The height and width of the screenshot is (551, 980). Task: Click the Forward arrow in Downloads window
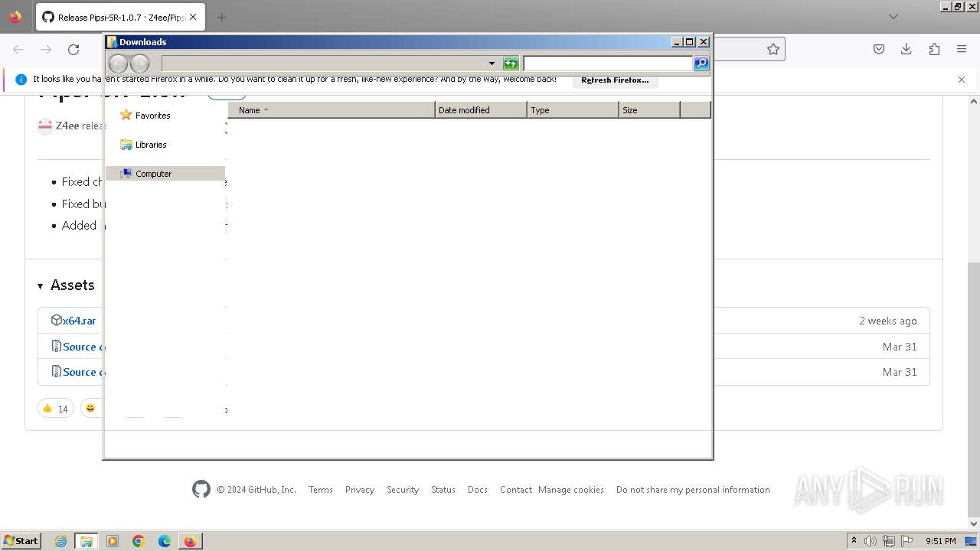click(x=139, y=64)
